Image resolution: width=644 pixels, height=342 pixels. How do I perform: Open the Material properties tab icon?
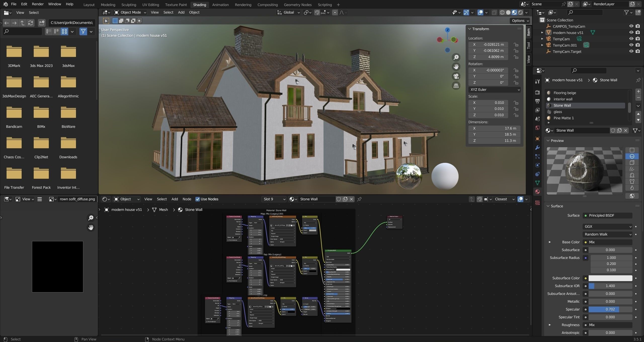point(538,192)
